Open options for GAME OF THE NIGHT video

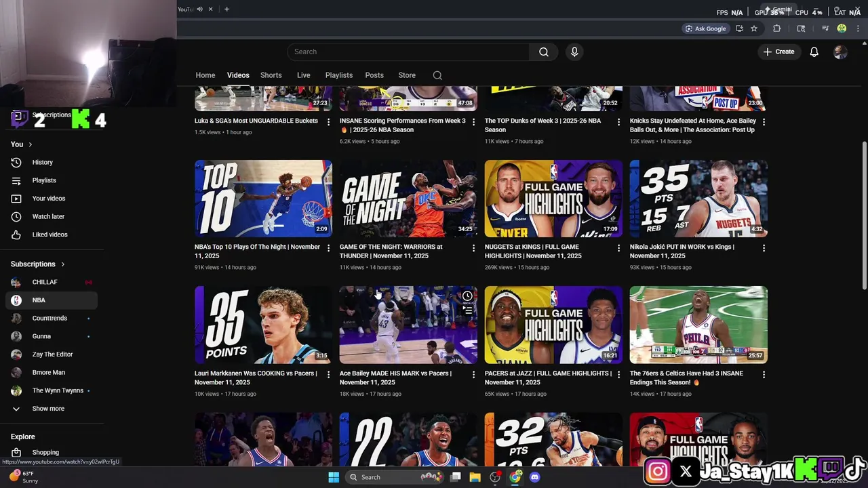click(x=473, y=248)
